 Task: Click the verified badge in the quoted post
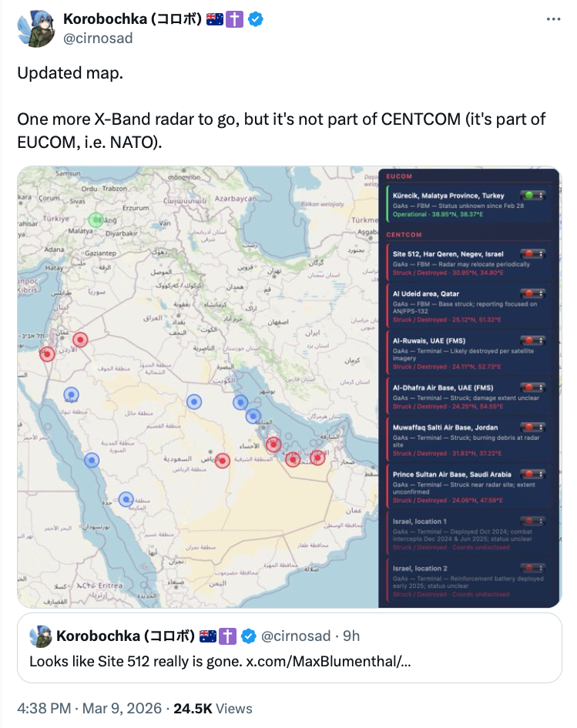pos(250,636)
